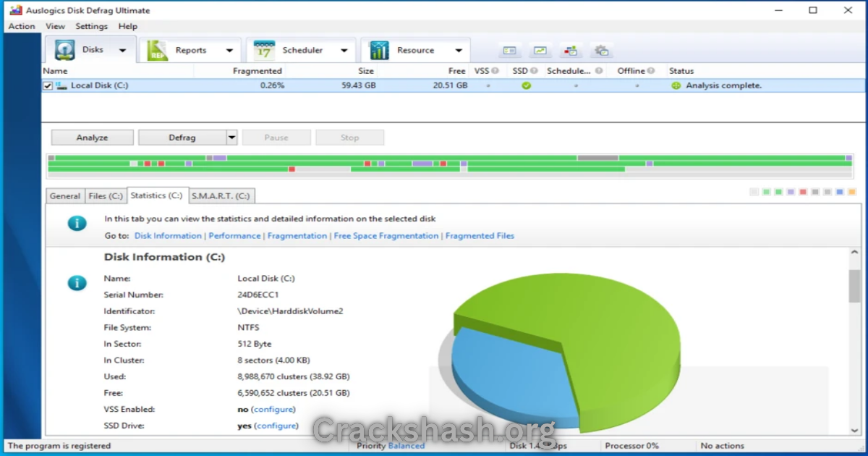Expand the Reports dropdown arrow
The image size is (868, 456).
[x=229, y=51]
